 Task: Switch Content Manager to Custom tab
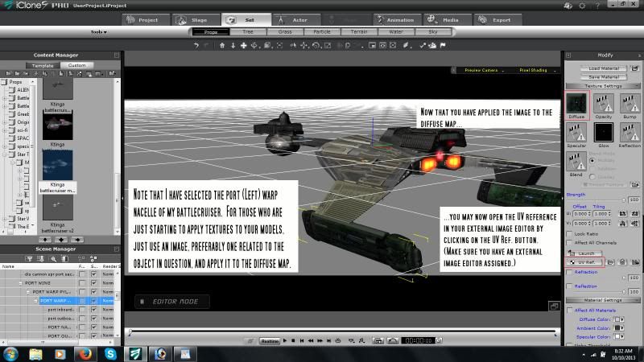coord(76,65)
